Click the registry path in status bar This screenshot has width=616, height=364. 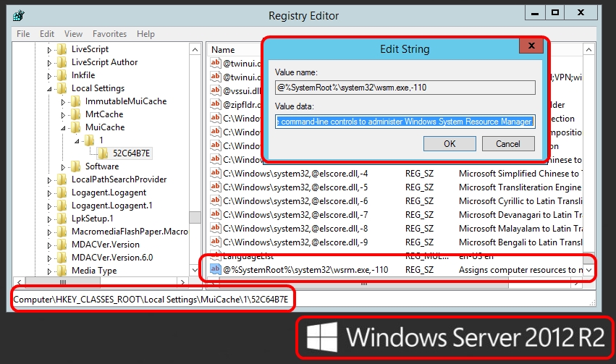pyautogui.click(x=151, y=300)
